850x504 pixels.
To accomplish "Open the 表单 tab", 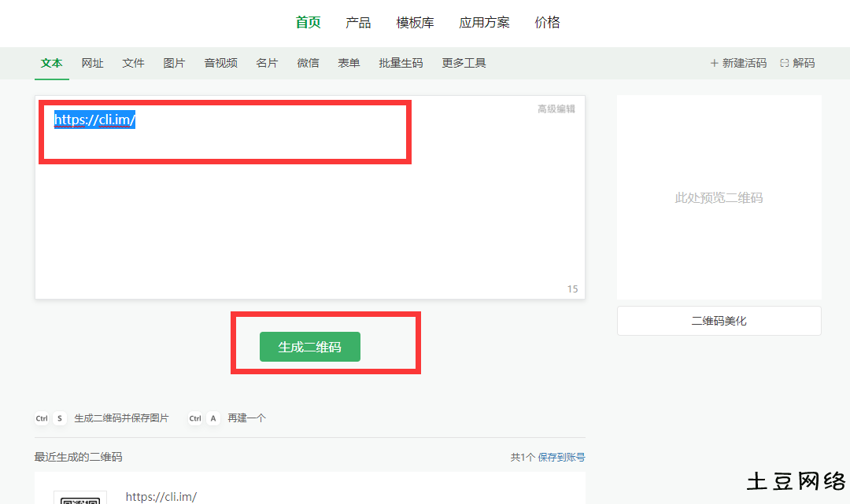I will (349, 63).
